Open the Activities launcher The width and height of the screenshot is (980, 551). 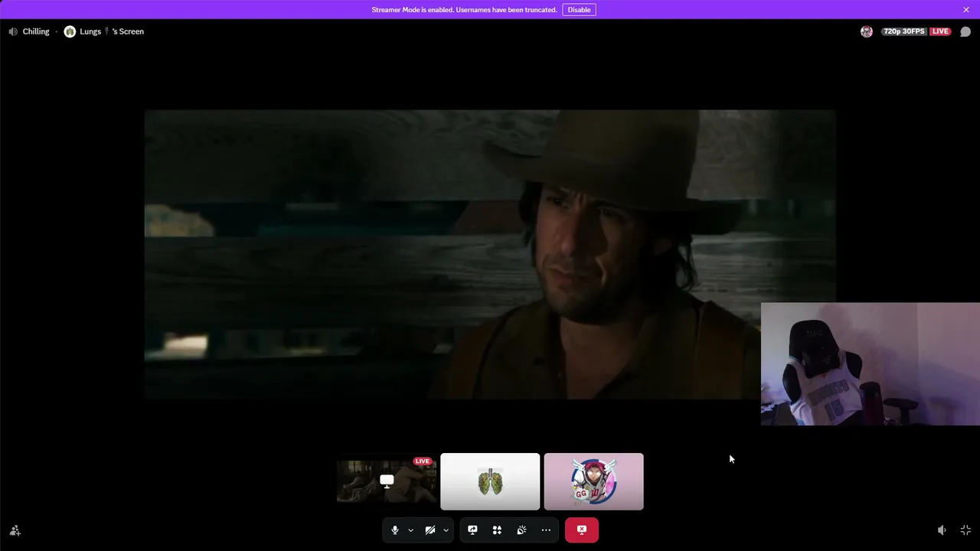tap(497, 530)
